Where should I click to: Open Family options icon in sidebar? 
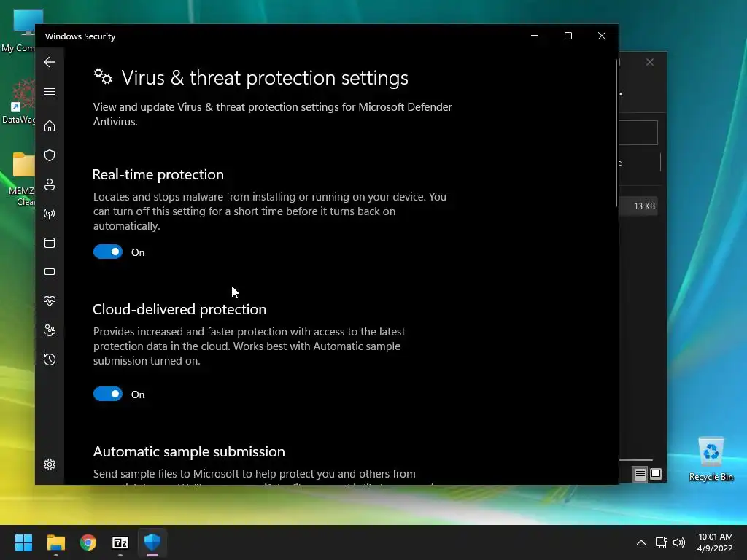(50, 330)
